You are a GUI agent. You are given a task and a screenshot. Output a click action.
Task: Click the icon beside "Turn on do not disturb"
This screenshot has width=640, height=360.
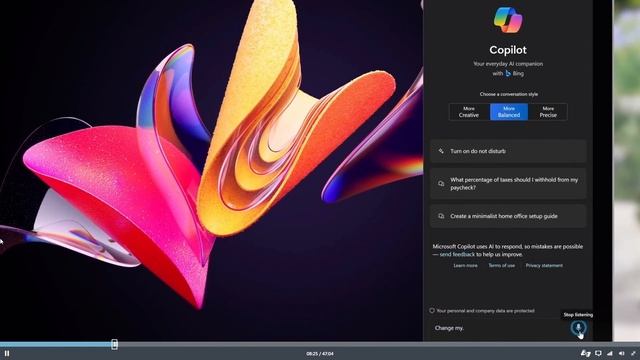click(x=441, y=151)
